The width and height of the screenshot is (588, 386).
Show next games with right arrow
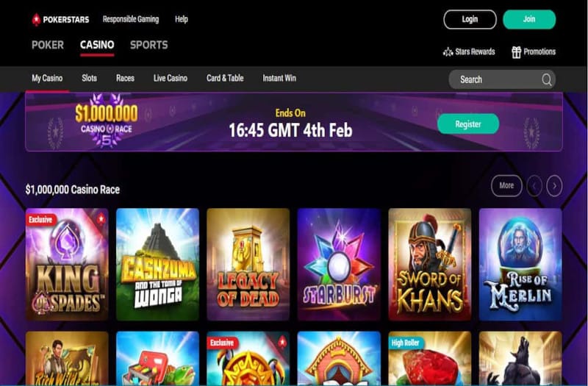[554, 186]
